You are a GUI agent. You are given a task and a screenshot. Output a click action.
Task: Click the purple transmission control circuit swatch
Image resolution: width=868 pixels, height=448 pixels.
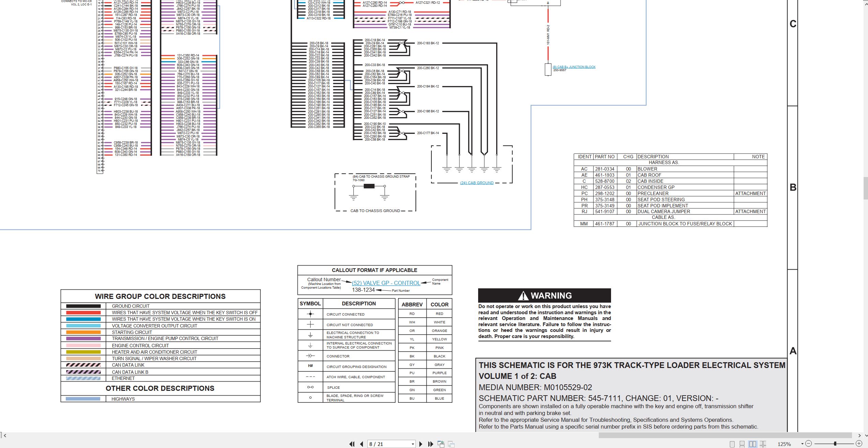pos(83,339)
